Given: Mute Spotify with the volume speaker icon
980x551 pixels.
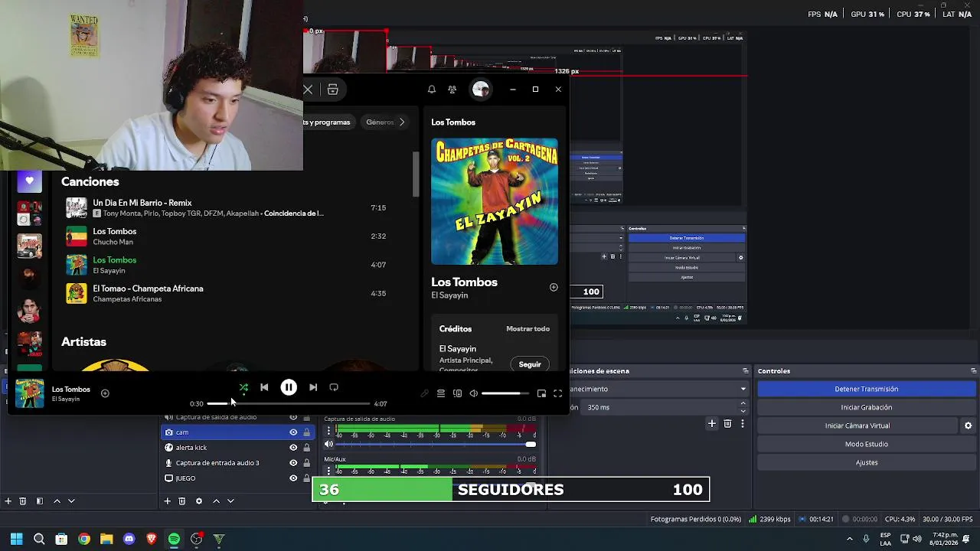Looking at the screenshot, I should (474, 393).
